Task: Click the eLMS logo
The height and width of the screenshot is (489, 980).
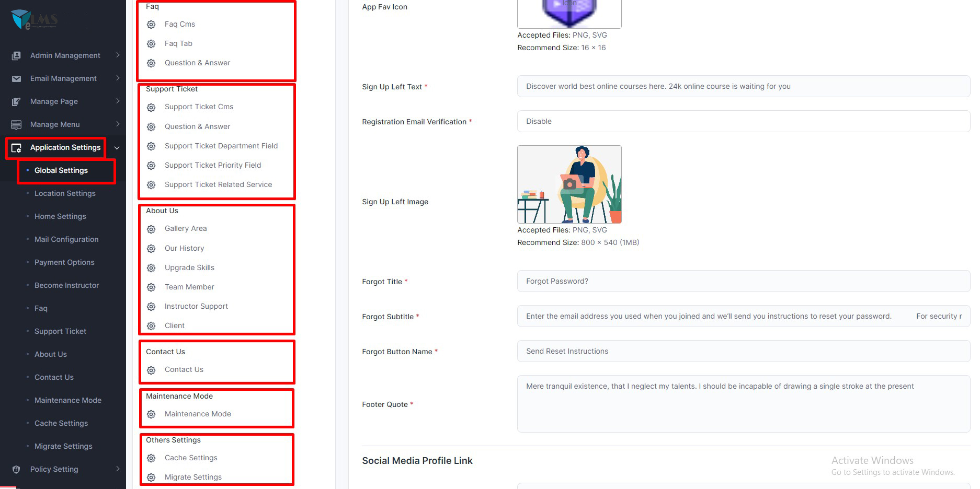Action: pyautogui.click(x=35, y=20)
